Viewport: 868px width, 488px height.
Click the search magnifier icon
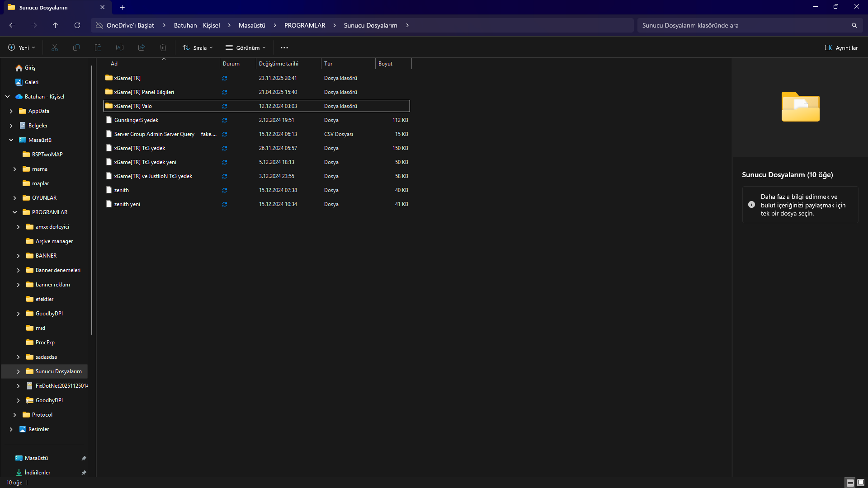(854, 25)
